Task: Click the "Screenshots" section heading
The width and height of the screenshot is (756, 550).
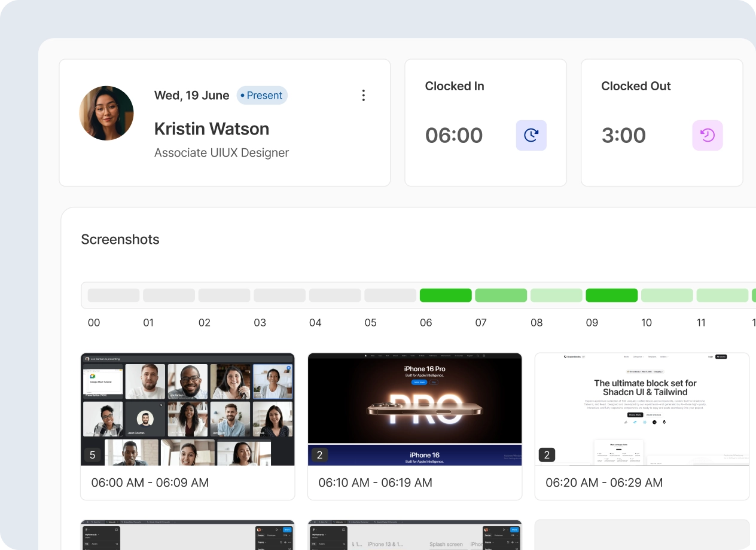Action: pyautogui.click(x=120, y=239)
